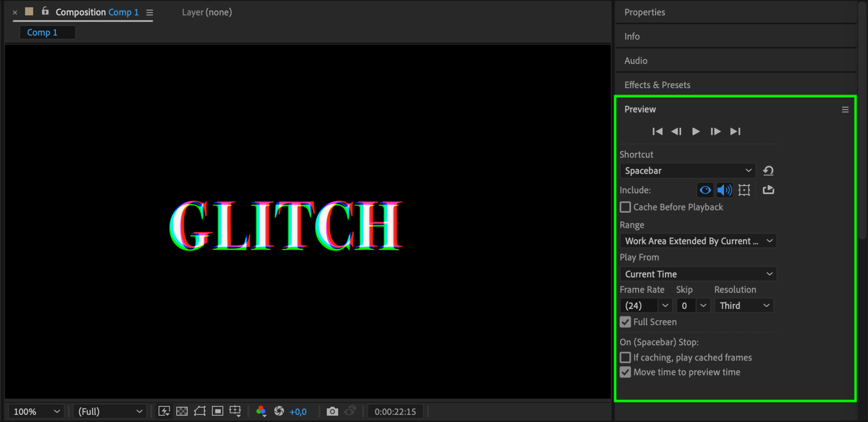
Task: Switch to the Layer (none) tab
Action: 207,12
